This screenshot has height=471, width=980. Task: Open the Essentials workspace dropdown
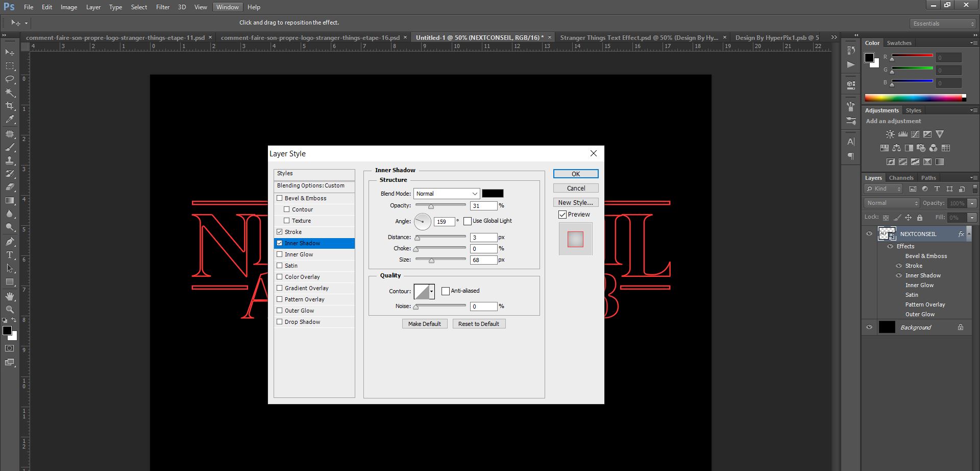coord(942,23)
